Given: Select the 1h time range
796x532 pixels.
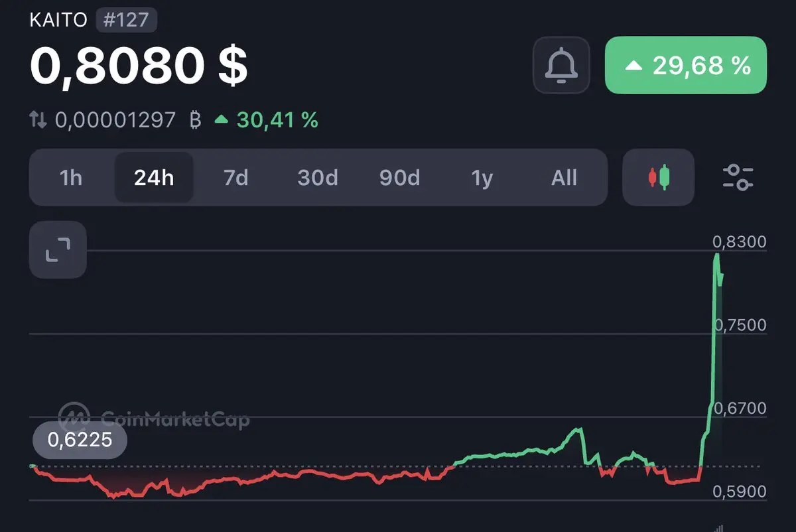Looking at the screenshot, I should (x=71, y=178).
